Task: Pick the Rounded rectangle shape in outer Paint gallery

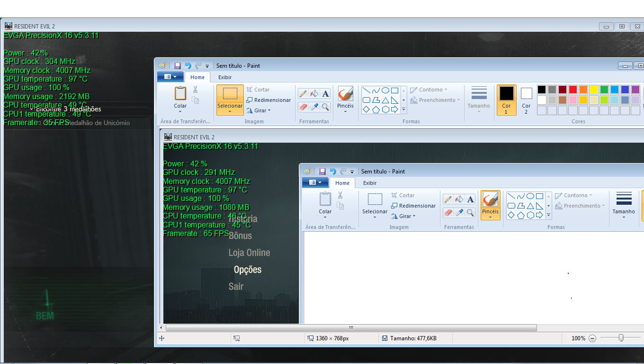Action: click(367, 100)
